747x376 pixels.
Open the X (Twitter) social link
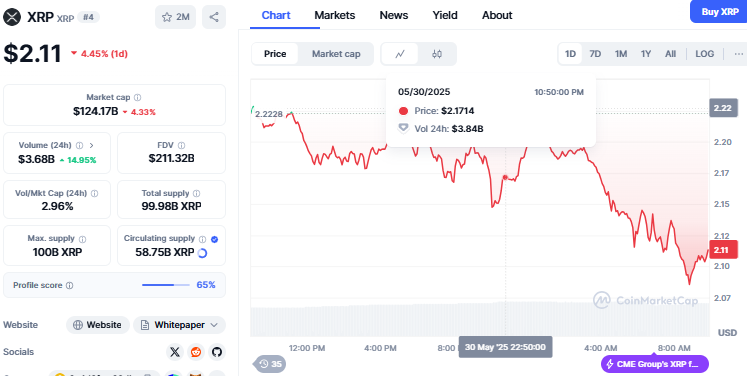(x=175, y=352)
